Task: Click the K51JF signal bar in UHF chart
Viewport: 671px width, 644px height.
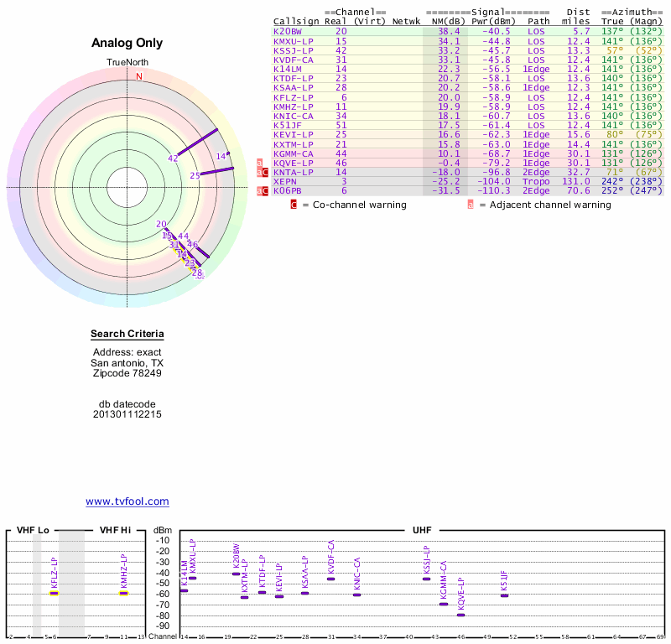Action: [505, 595]
